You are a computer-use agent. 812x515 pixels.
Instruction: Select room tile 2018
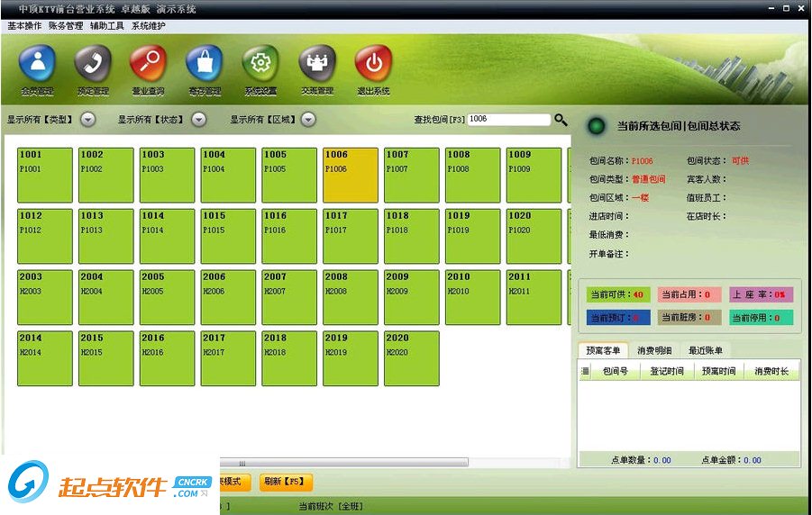pyautogui.click(x=289, y=358)
